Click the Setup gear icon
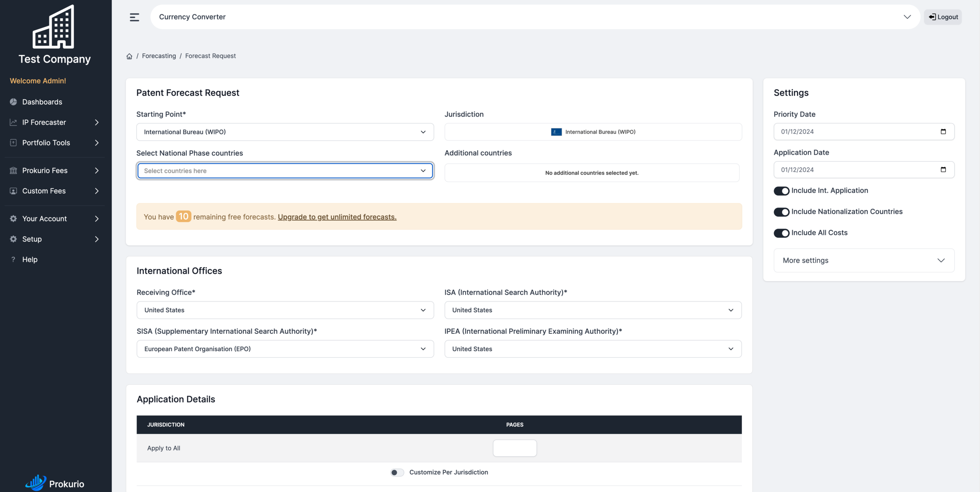Viewport: 980px width, 492px height. [13, 239]
